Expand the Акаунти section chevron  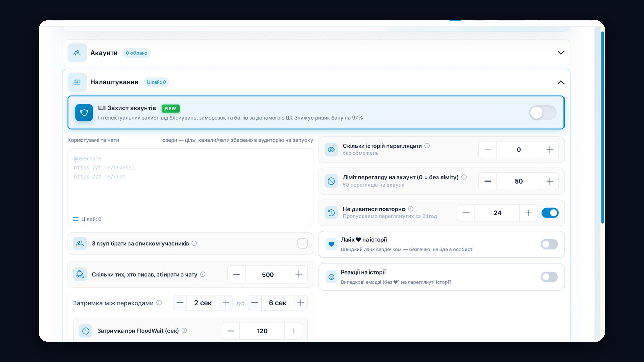coord(561,53)
